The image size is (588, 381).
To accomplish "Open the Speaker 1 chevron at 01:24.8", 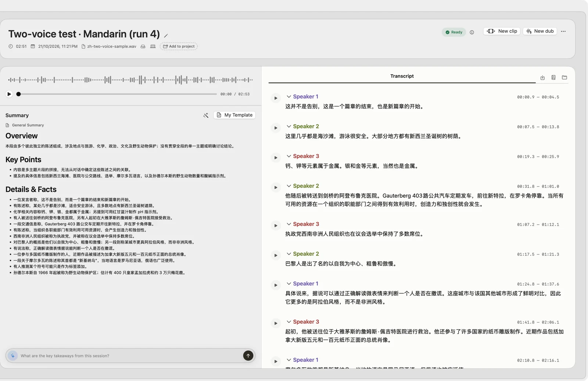I will coord(289,284).
